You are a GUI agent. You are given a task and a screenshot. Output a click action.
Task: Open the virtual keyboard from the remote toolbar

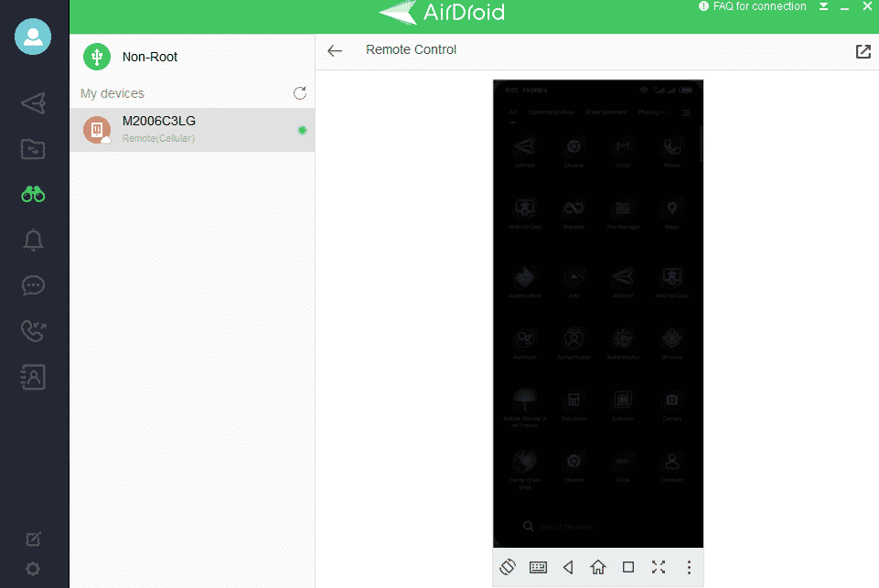tap(538, 567)
